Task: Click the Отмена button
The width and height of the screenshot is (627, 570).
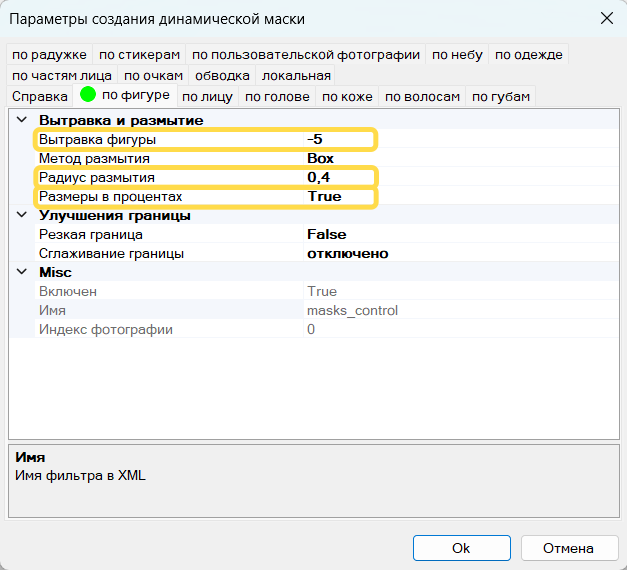Action: pos(567,548)
